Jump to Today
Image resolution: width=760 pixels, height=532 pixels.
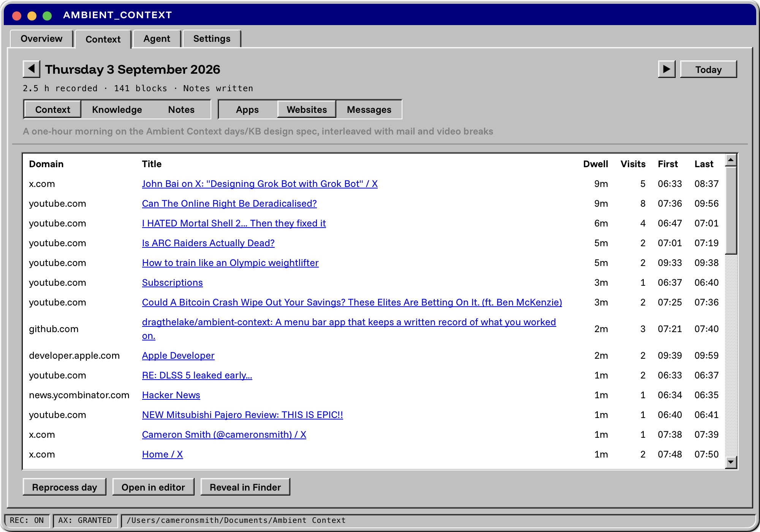pyautogui.click(x=708, y=70)
